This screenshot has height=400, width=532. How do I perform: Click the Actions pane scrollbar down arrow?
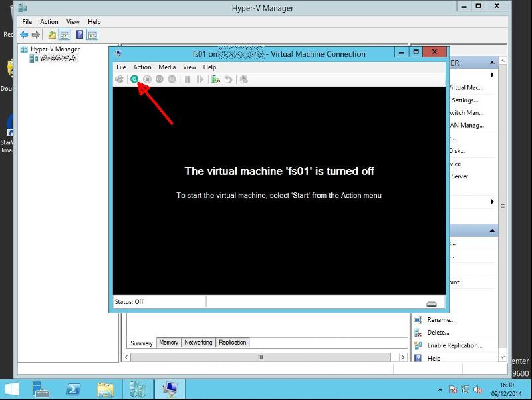tap(503, 357)
